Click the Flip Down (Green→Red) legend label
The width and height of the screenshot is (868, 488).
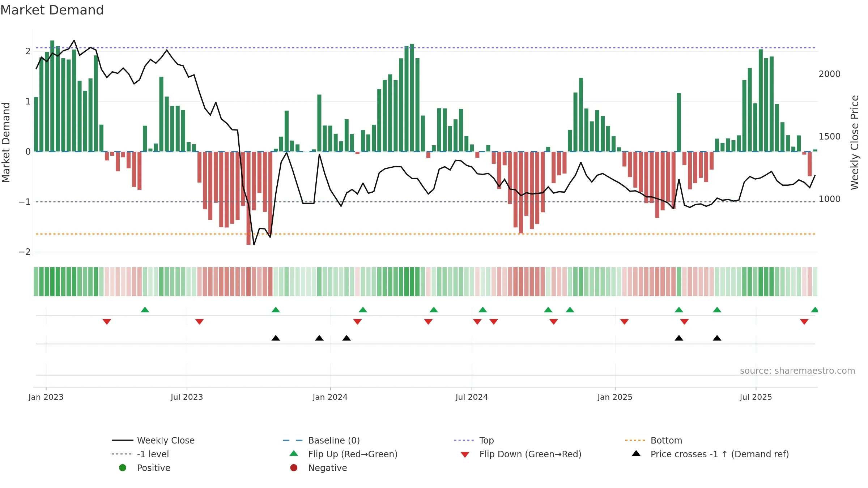pyautogui.click(x=530, y=454)
